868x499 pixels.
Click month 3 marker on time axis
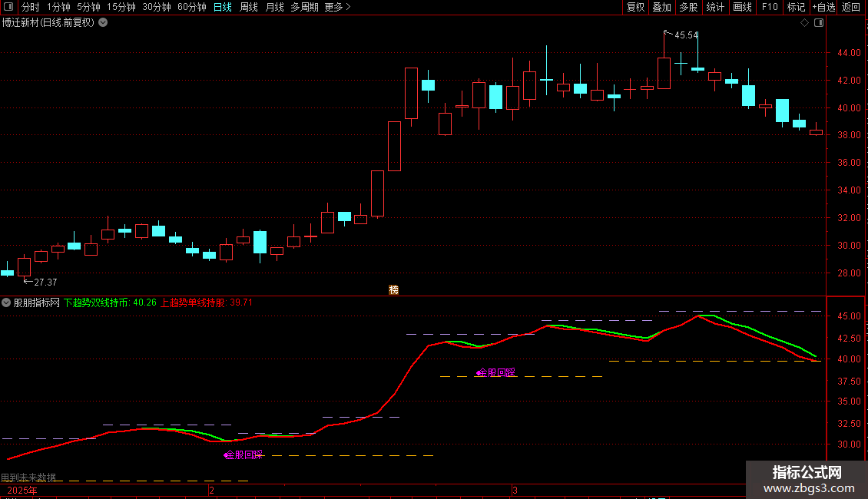pos(515,491)
